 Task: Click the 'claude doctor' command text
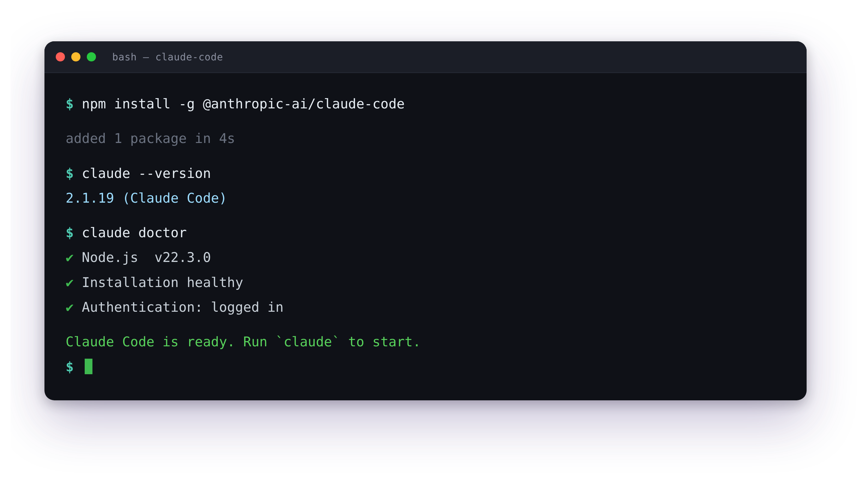click(134, 233)
